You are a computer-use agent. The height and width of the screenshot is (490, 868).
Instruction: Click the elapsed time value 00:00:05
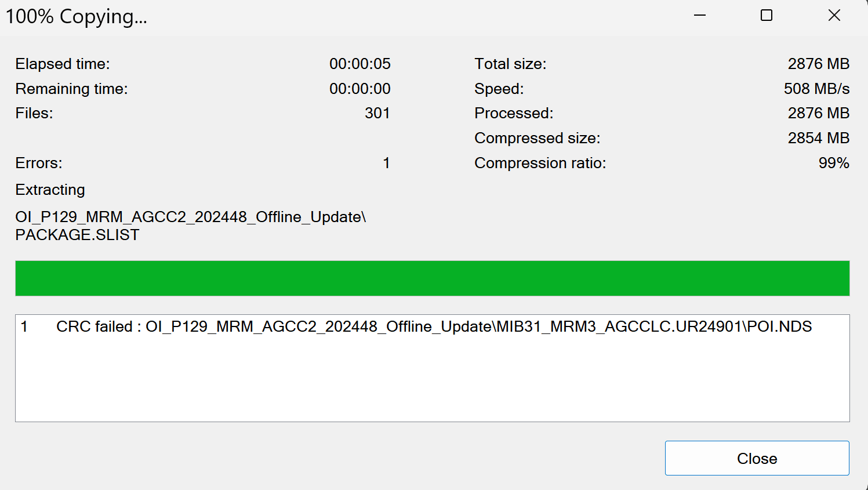pyautogui.click(x=359, y=64)
